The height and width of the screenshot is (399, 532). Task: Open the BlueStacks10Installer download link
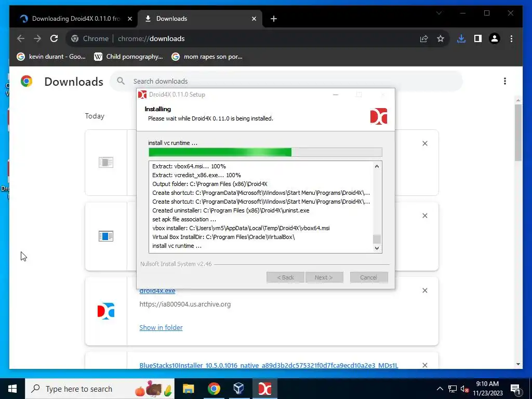point(269,365)
